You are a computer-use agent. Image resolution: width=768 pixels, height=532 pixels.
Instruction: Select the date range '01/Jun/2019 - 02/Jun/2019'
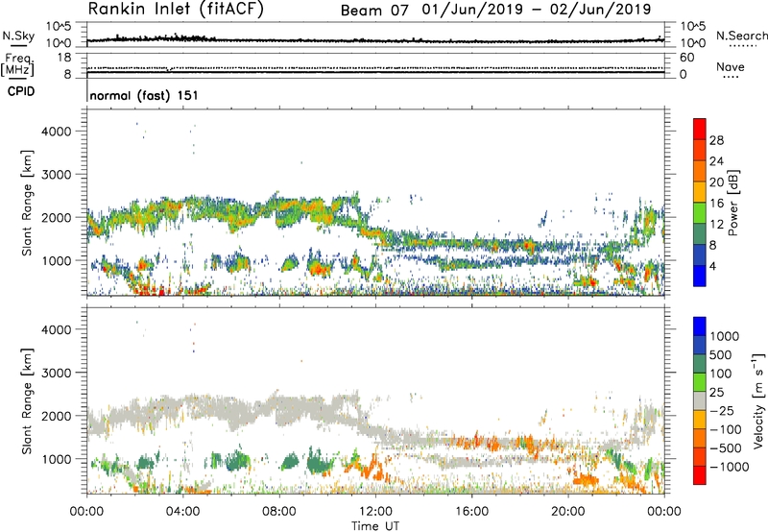tap(537, 10)
